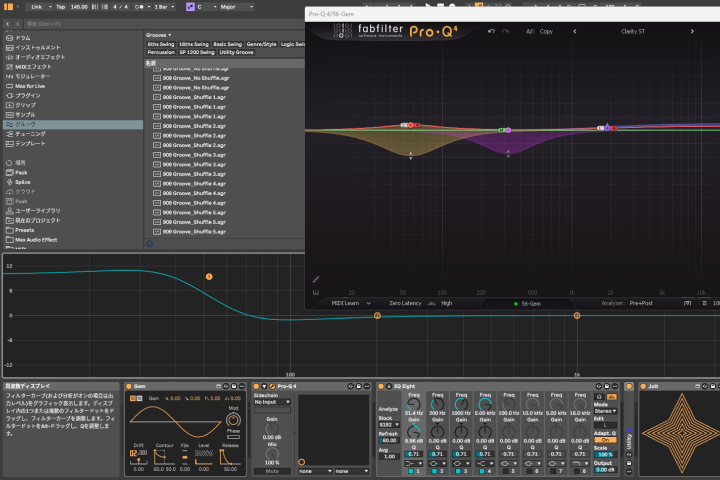The image size is (720, 480).
Task: Click the Splice entry in the browser
Action: [x=22, y=182]
